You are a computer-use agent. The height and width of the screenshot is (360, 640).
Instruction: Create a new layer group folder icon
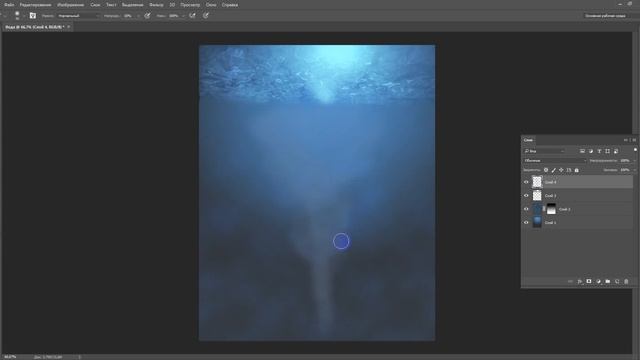point(608,281)
